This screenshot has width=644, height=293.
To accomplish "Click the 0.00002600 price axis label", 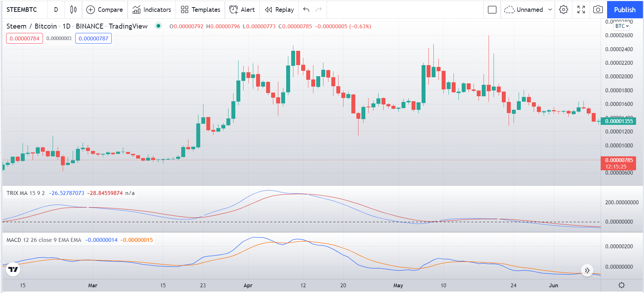I will pyautogui.click(x=619, y=35).
